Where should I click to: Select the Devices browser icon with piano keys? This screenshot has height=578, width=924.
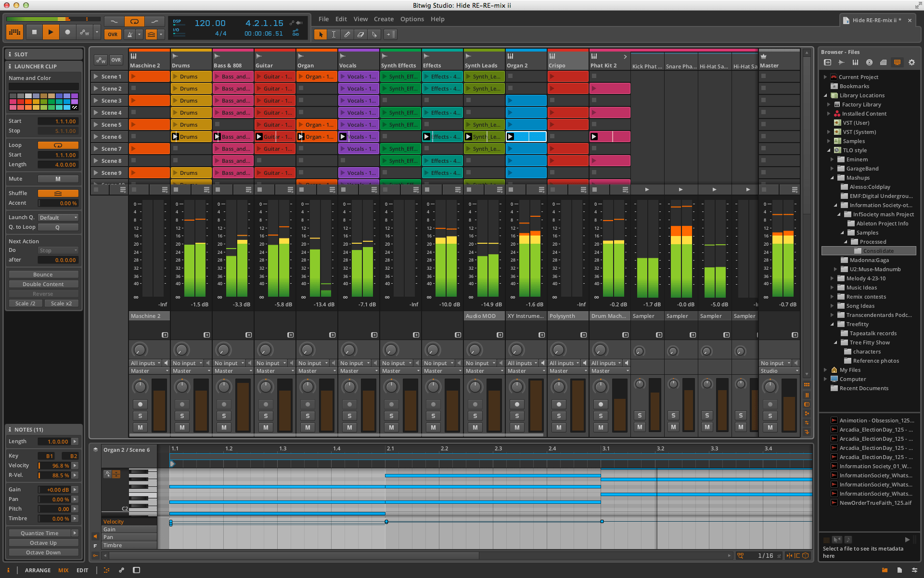(855, 62)
